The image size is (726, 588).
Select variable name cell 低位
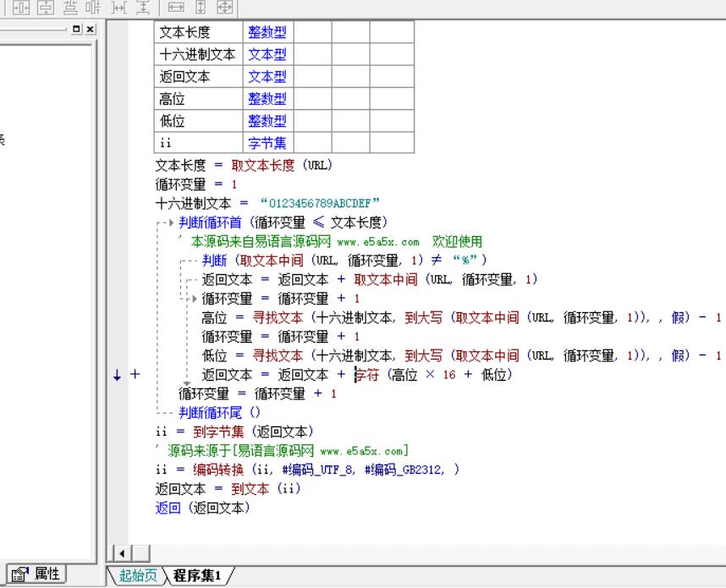point(198,121)
